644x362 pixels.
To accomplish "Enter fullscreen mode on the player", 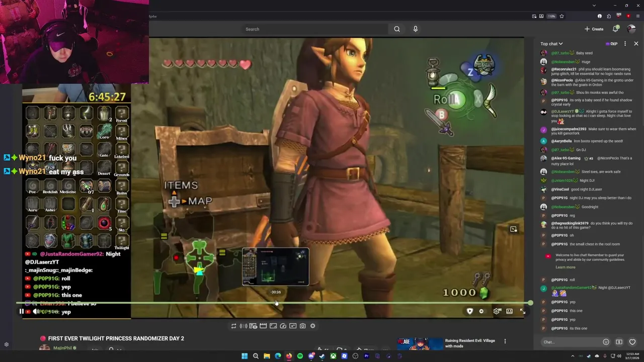I will click(523, 311).
